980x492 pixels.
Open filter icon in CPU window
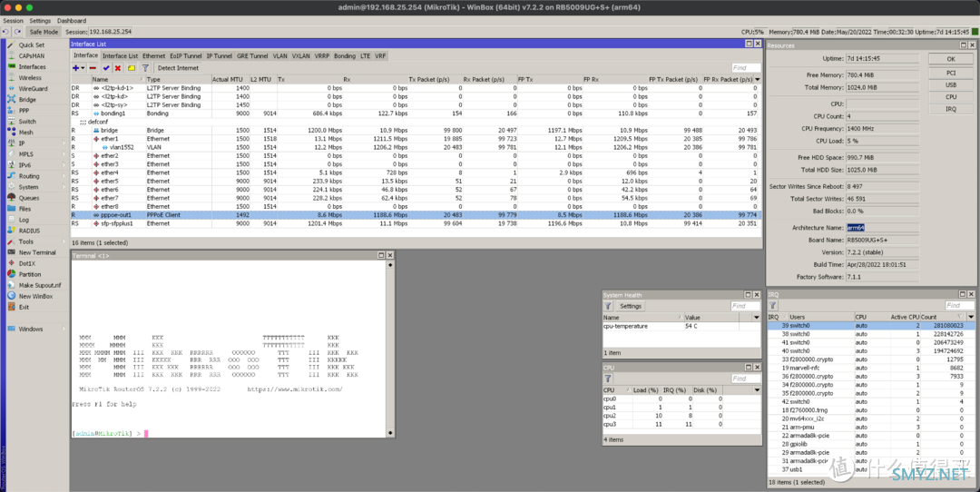[x=607, y=379]
